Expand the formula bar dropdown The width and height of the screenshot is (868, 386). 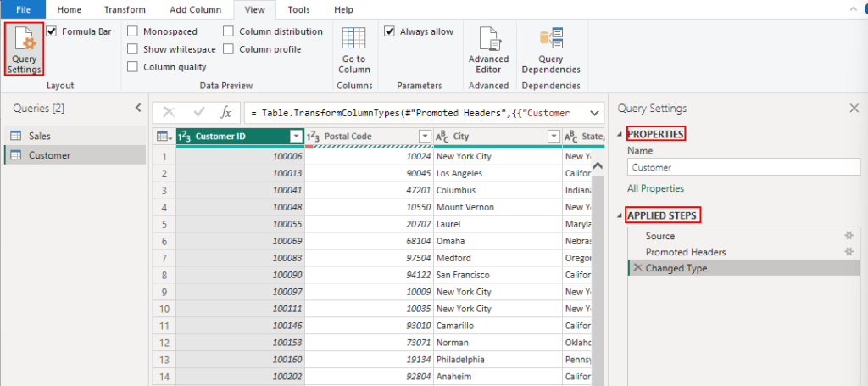point(594,113)
